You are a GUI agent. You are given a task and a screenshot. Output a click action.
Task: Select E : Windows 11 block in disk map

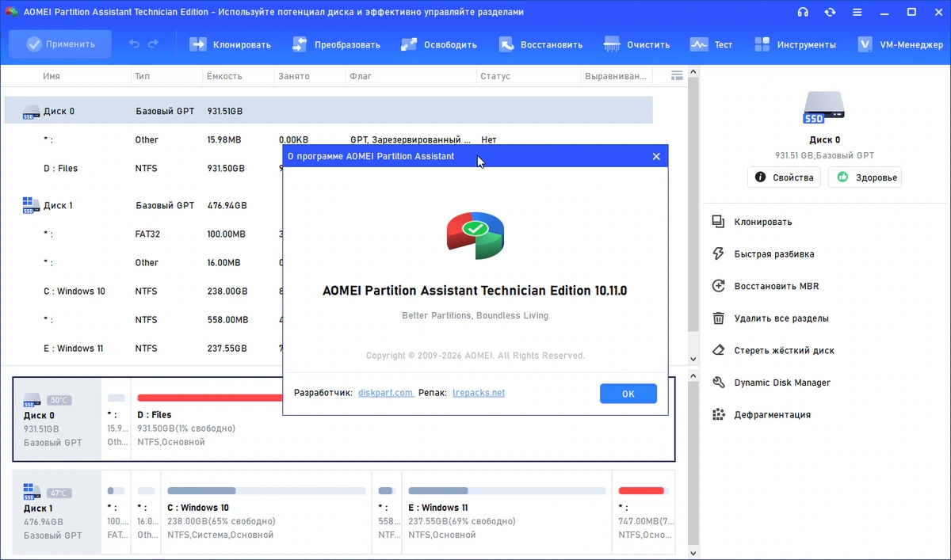pos(507,512)
